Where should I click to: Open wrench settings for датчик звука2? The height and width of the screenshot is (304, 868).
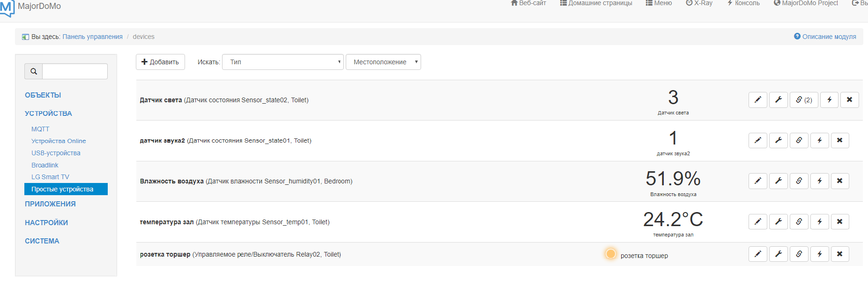click(778, 140)
